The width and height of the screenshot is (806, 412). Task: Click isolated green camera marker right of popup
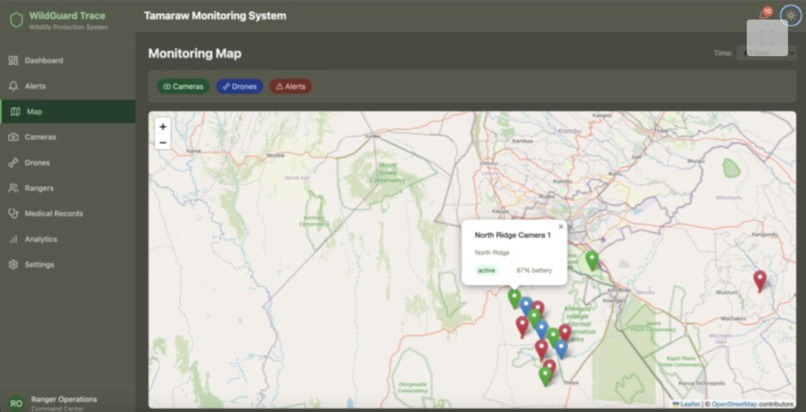coord(592,260)
